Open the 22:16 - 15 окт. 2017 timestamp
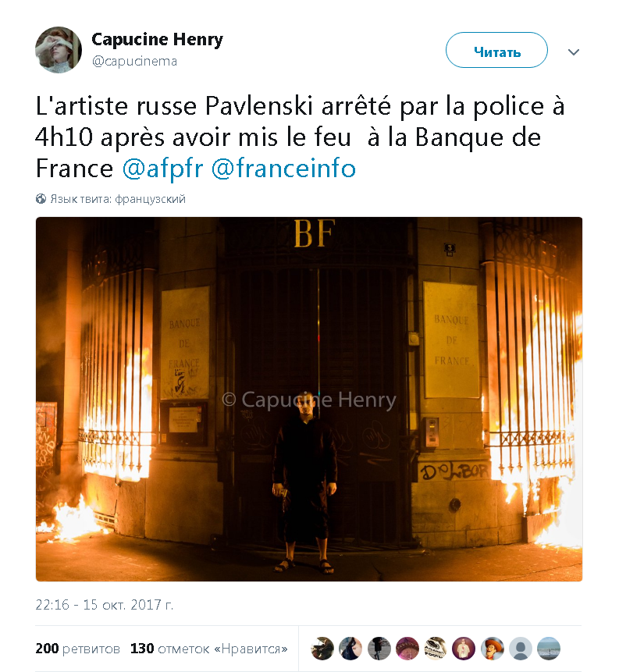The image size is (619, 672). tap(104, 605)
